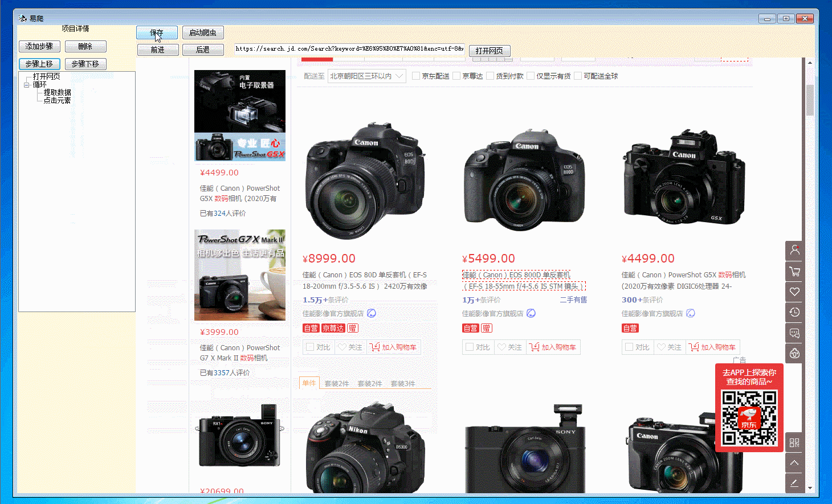832x504 pixels.
Task: Open the 二手有售 link
Action: coord(573,300)
